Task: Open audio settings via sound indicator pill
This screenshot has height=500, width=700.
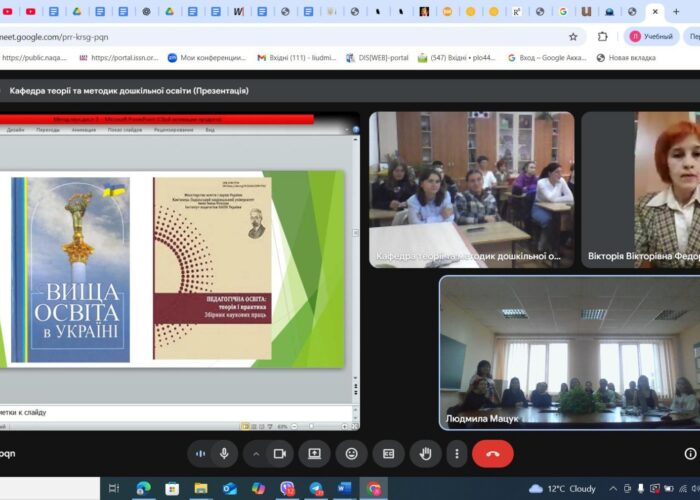Action: pos(201,453)
